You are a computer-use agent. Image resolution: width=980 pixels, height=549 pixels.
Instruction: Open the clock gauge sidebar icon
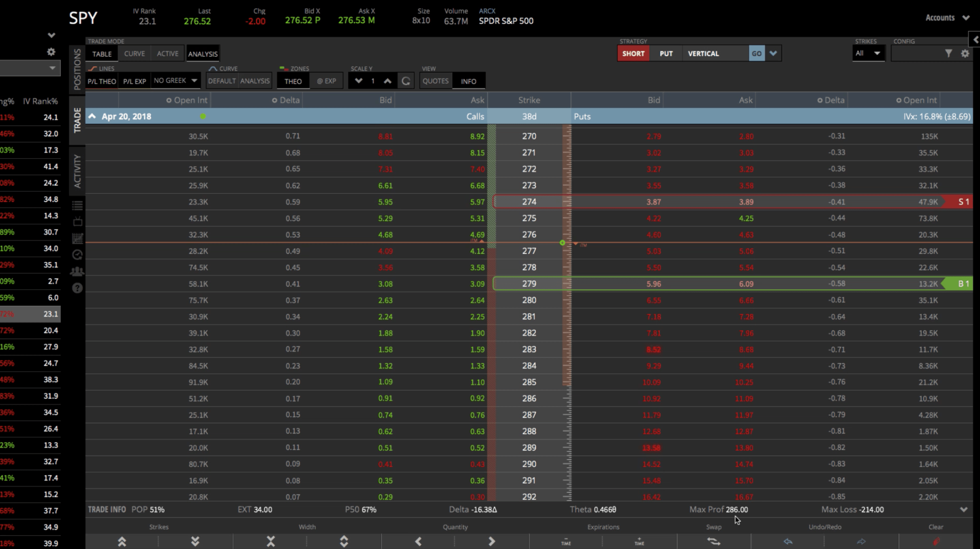(77, 255)
